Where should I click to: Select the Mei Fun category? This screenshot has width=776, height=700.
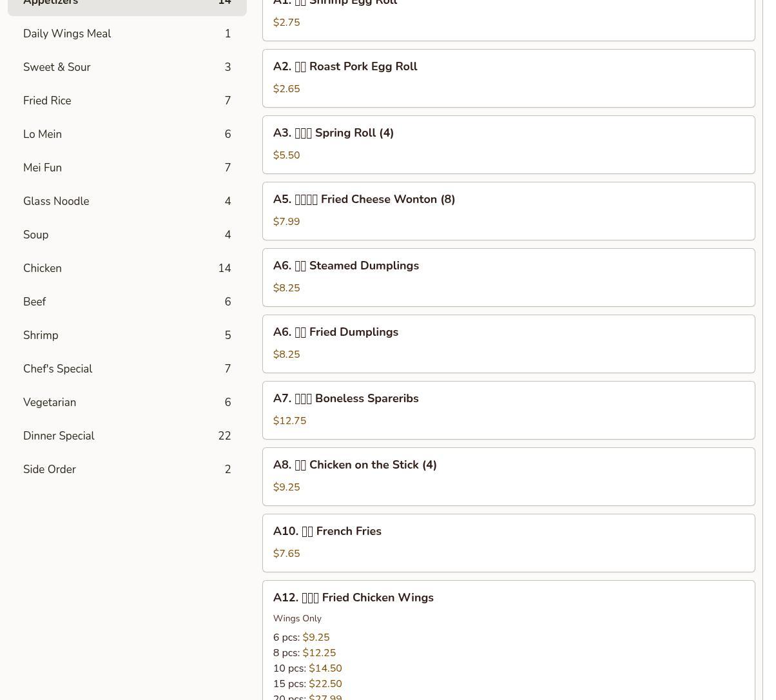point(127,168)
